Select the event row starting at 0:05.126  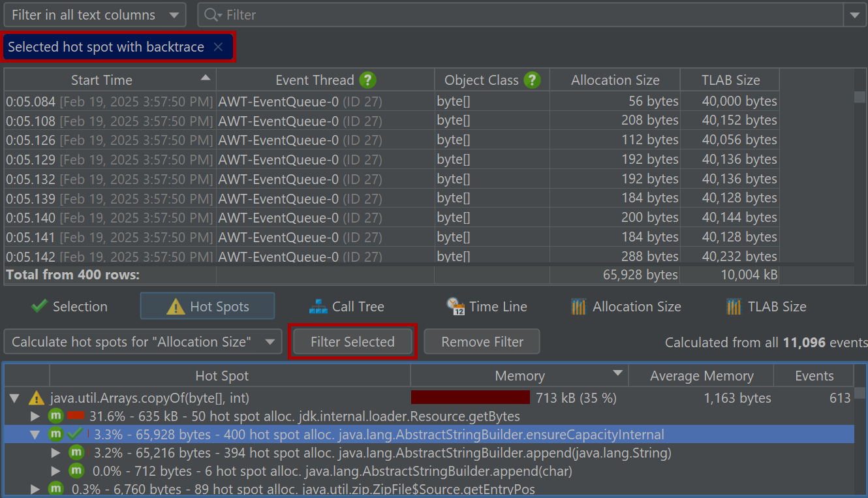392,140
